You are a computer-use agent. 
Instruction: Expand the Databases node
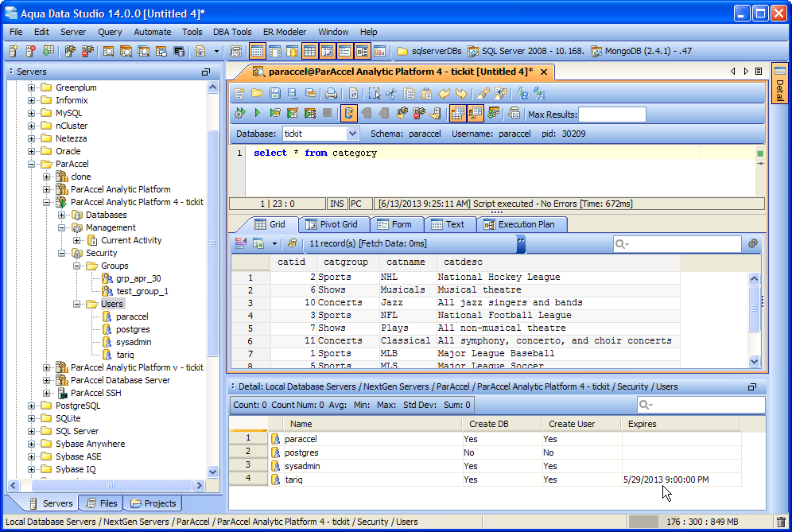coord(61,215)
